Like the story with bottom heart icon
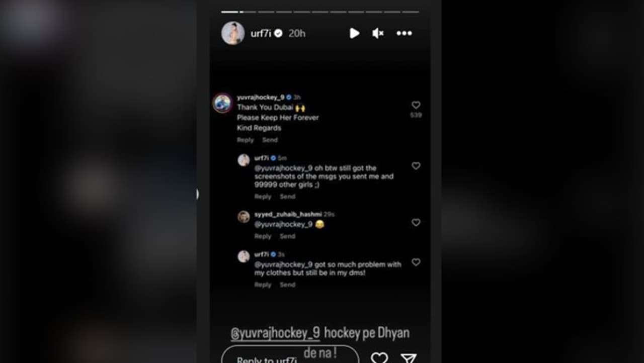644x363 pixels. point(379,357)
